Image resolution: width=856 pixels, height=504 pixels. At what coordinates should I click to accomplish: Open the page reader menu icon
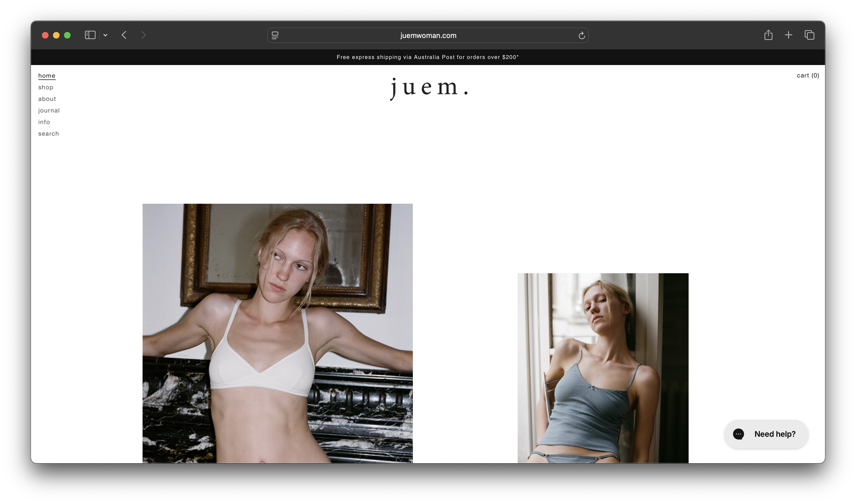tap(275, 35)
